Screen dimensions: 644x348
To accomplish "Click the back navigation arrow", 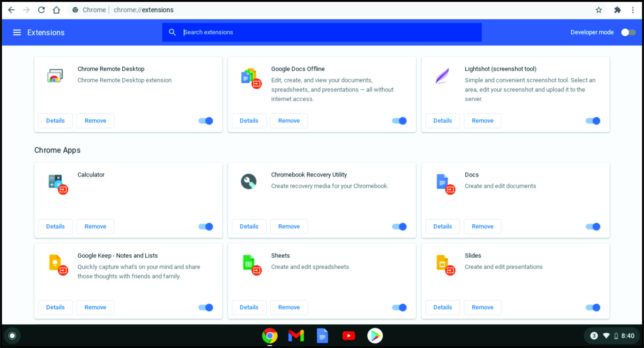I will click(11, 10).
